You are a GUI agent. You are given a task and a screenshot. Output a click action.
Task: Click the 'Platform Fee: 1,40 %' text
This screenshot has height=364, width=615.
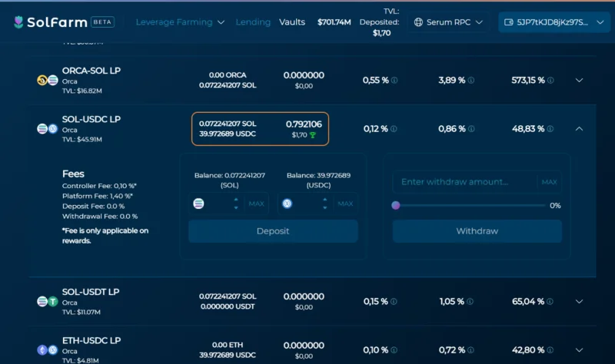pyautogui.click(x=98, y=196)
